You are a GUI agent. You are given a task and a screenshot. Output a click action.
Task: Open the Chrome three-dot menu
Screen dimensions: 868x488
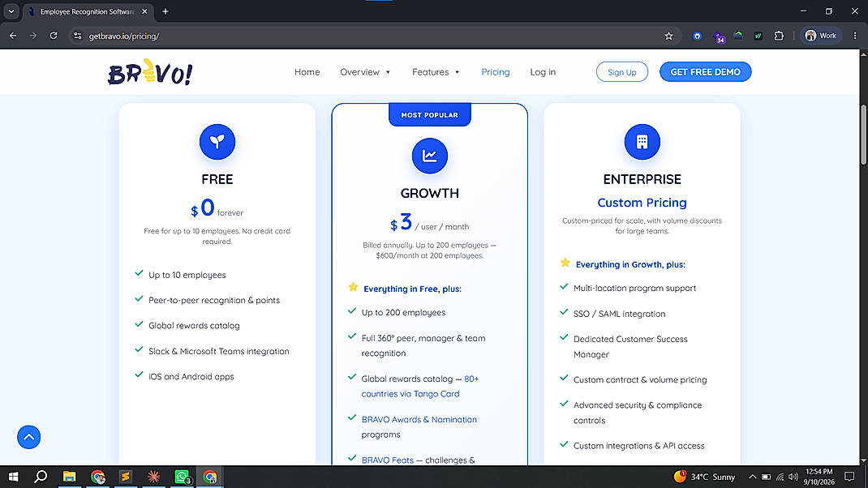click(x=855, y=36)
